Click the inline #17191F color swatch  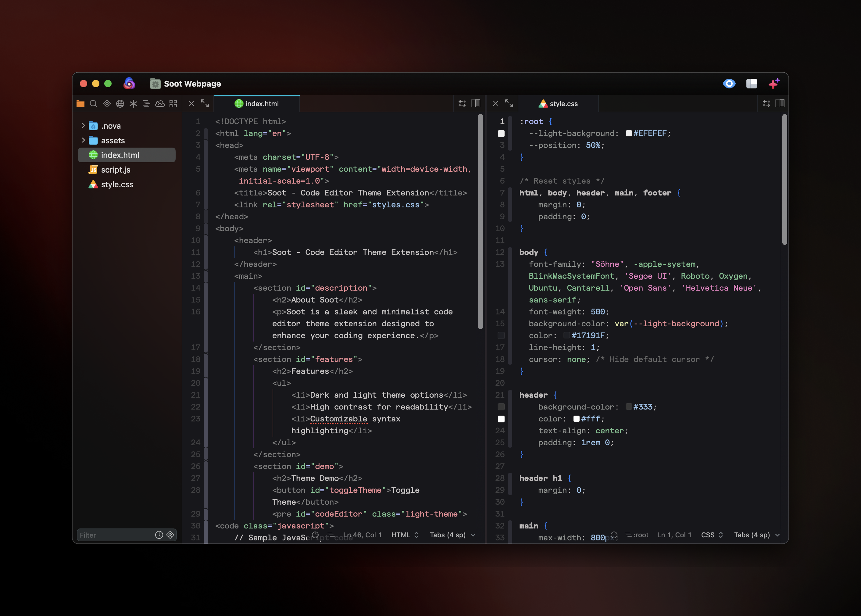567,335
